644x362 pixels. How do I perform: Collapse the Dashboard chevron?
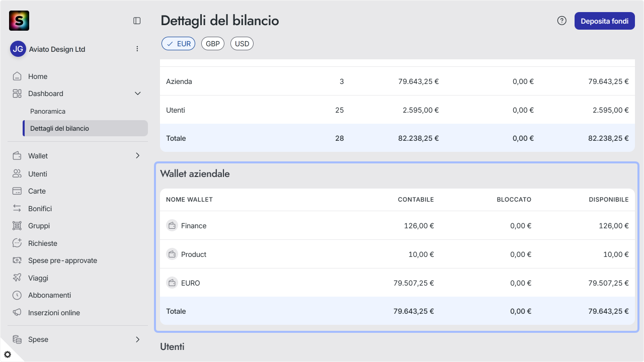click(x=138, y=94)
